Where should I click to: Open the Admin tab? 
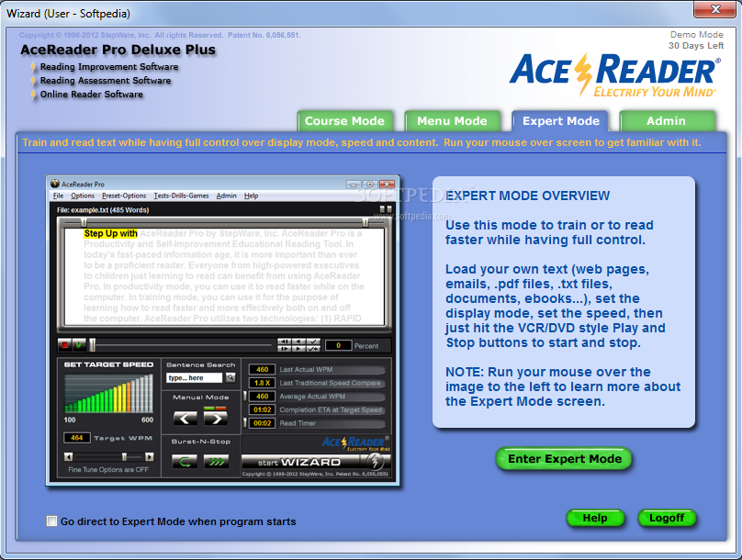(x=667, y=121)
